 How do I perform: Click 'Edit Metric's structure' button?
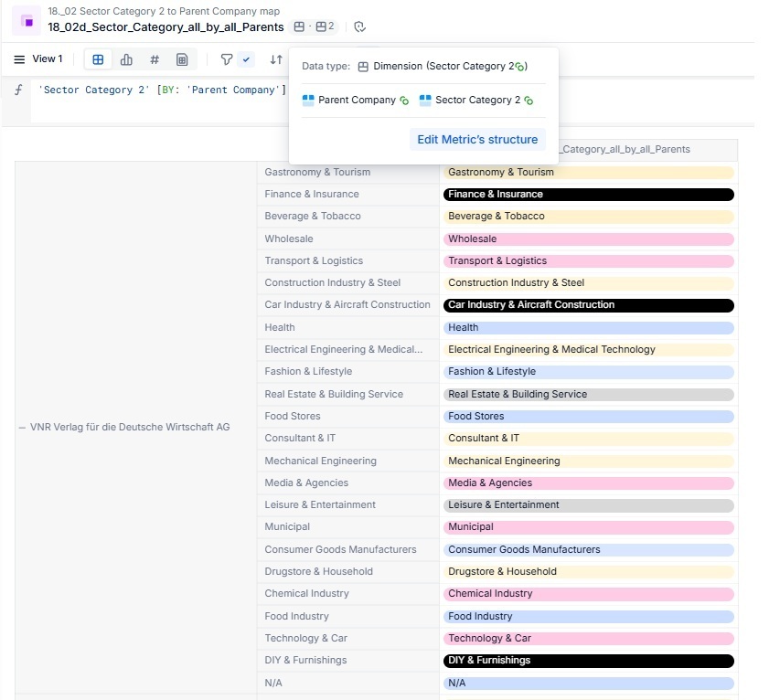[477, 140]
